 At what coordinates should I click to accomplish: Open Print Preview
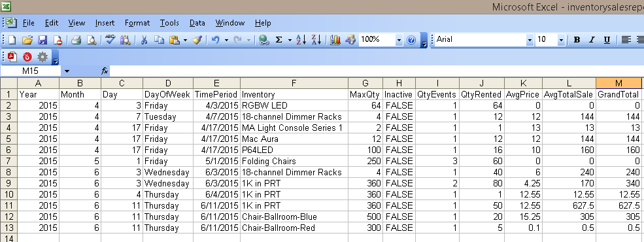[91, 40]
